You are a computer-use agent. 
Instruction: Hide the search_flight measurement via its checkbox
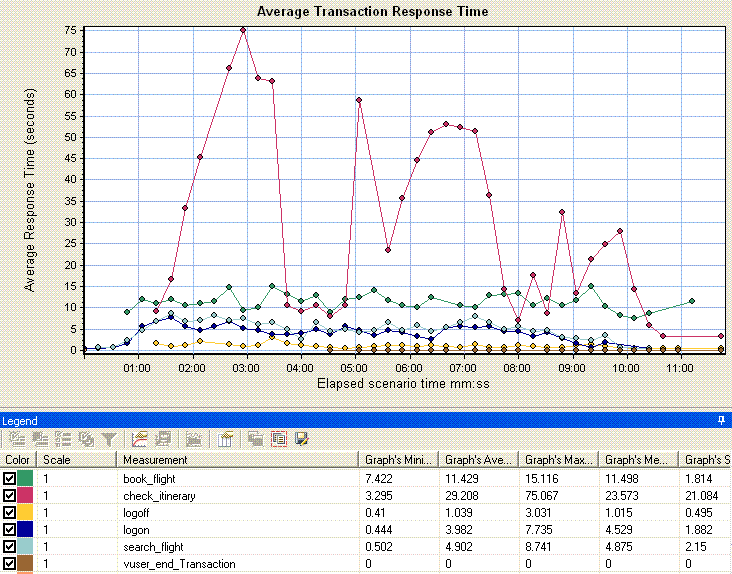(10, 547)
